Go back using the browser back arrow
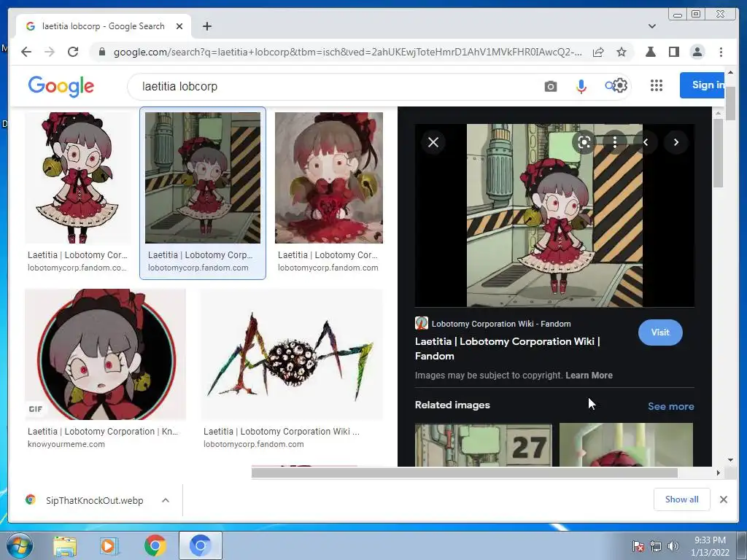The height and width of the screenshot is (560, 747). coord(26,52)
